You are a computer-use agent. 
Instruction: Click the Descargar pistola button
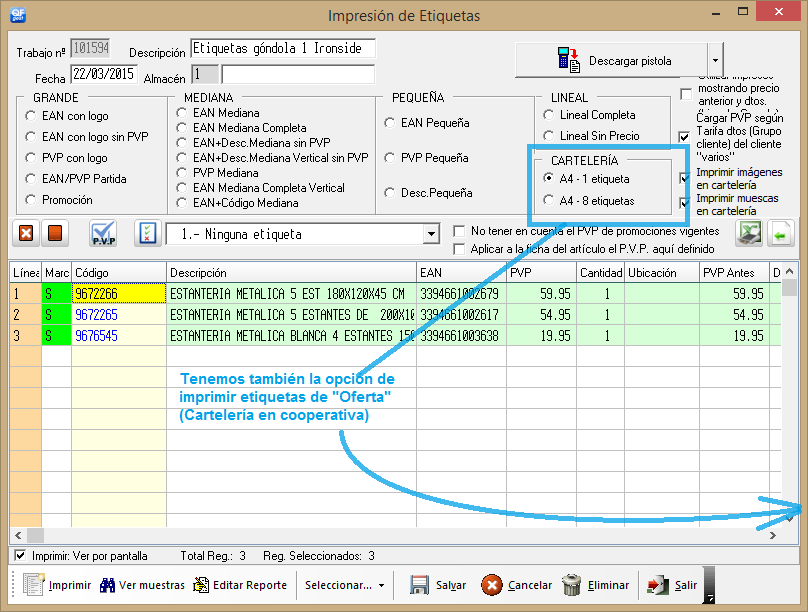[x=612, y=60]
